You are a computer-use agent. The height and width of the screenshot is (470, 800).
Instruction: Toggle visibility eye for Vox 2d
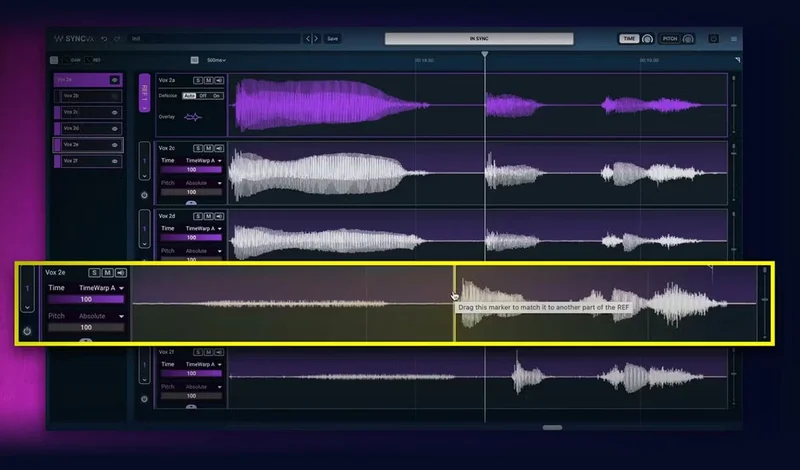coord(115,129)
